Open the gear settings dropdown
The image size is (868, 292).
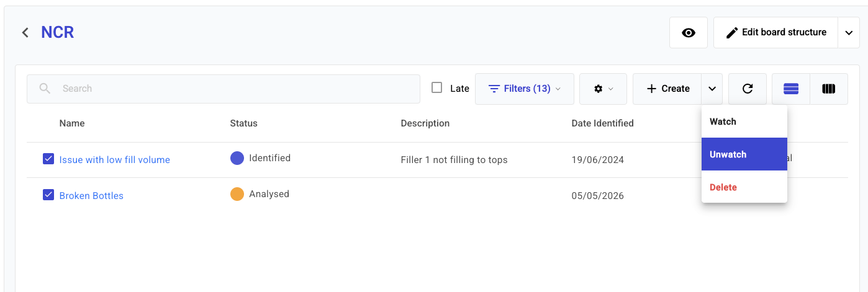pyautogui.click(x=603, y=89)
